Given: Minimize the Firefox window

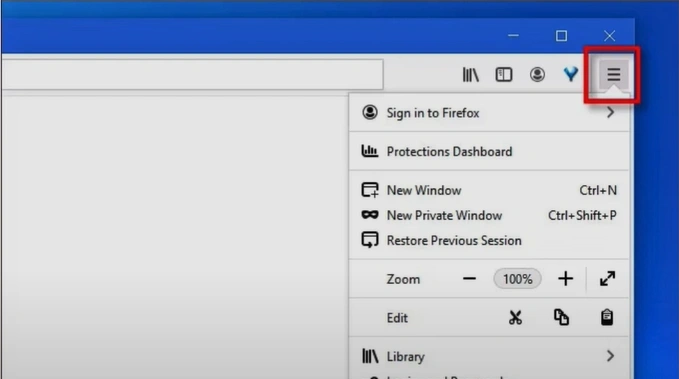Looking at the screenshot, I should point(513,36).
